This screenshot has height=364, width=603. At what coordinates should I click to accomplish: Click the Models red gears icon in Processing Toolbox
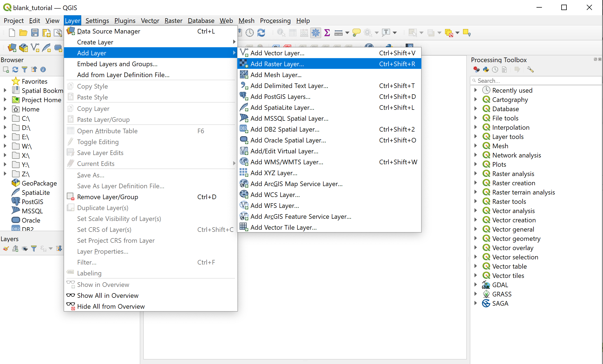click(477, 69)
